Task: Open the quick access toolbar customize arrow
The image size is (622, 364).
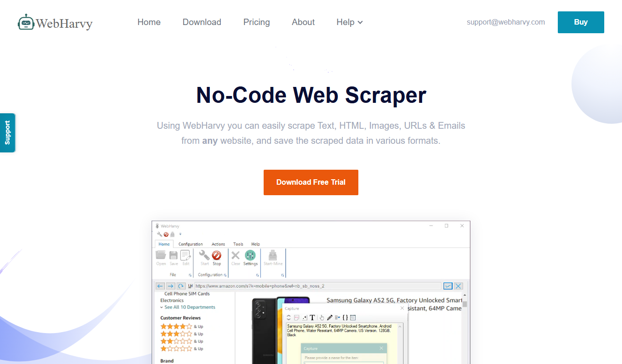Action: [x=180, y=234]
